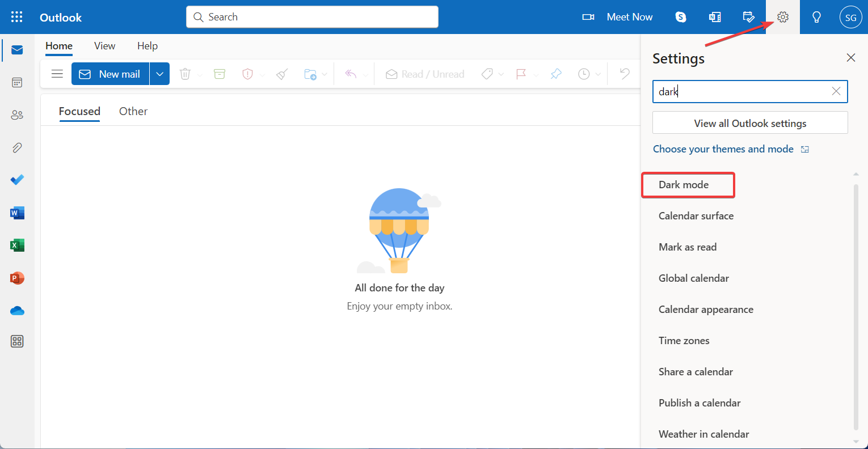Select the Focused inbox tab
This screenshot has width=868, height=449.
(x=79, y=111)
